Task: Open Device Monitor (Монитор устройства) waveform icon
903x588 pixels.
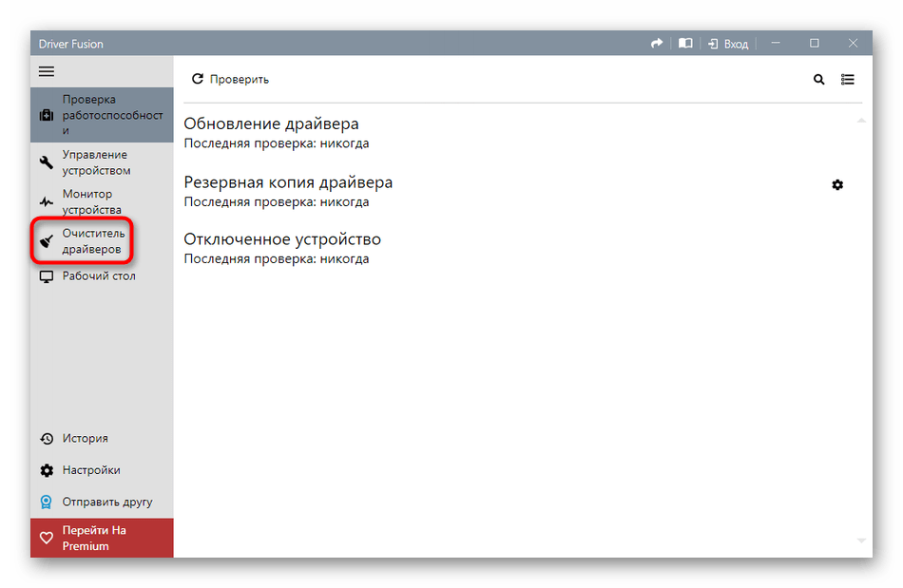Action: 95,201
